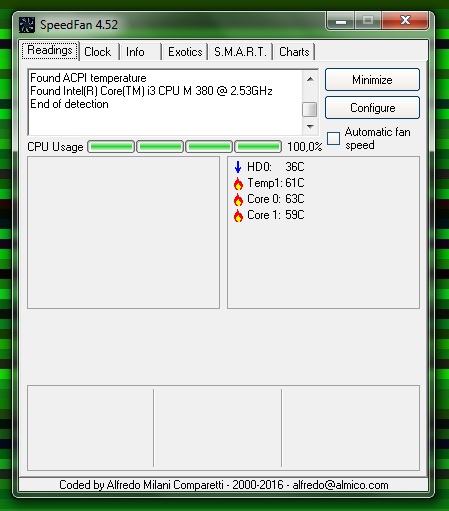
Task: Open the Charts tab
Action: pos(294,52)
